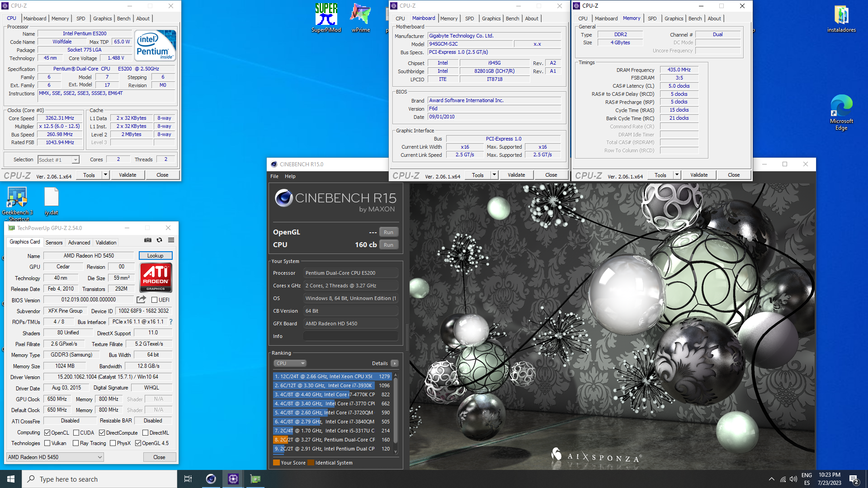Screen dimensions: 868x488
Task: Click the GPU-Z BIOS export share icon
Action: tap(141, 300)
